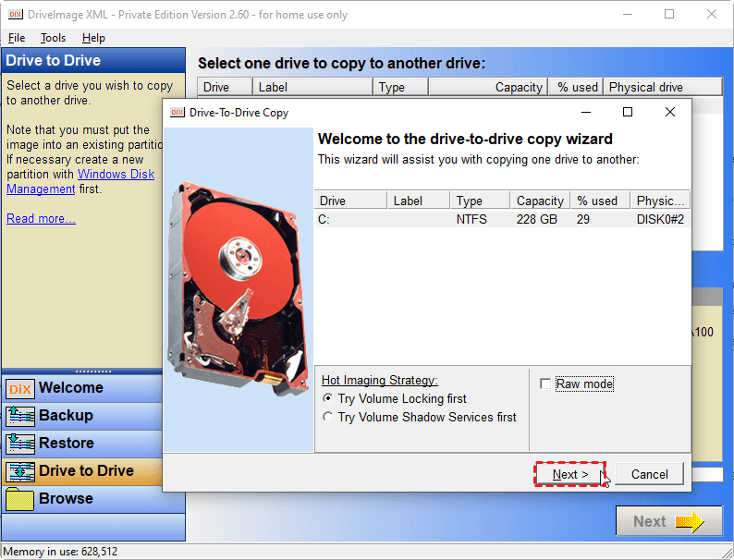734x560 pixels.
Task: Click the DiX icon in dialog title bar
Action: pyautogui.click(x=176, y=113)
